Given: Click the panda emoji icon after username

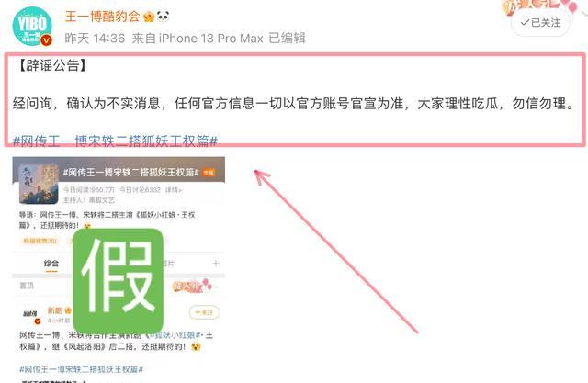Looking at the screenshot, I should (163, 17).
